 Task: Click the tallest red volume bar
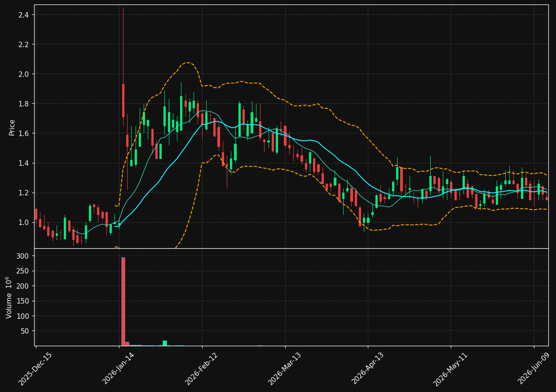coord(123,301)
